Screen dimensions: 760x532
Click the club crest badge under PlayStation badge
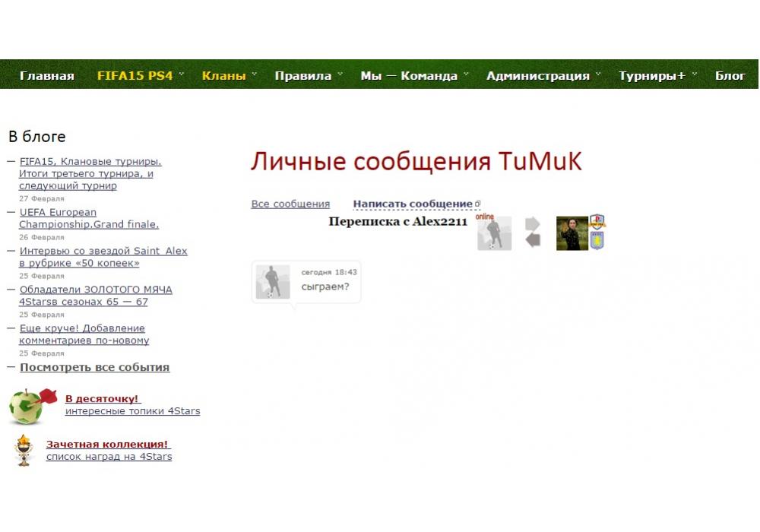tap(597, 240)
